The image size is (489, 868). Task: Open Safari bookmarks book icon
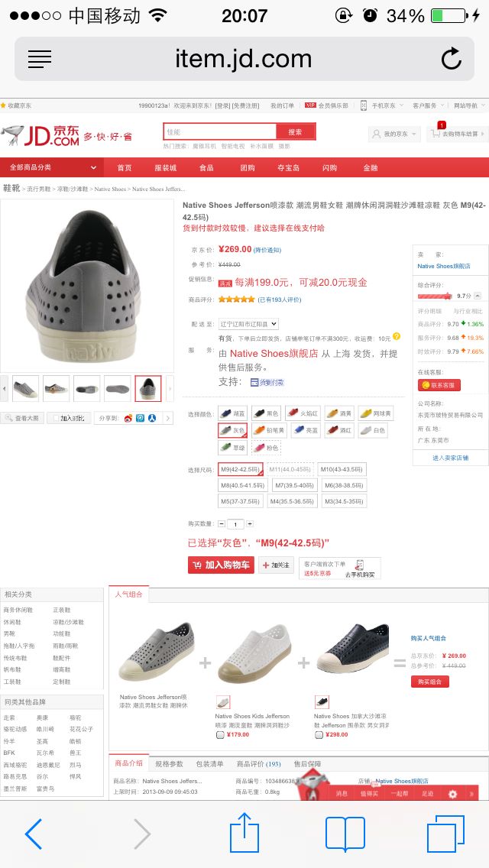click(x=345, y=834)
